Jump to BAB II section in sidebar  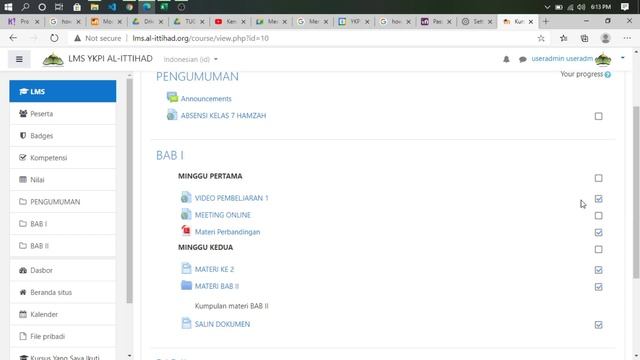[63, 246]
